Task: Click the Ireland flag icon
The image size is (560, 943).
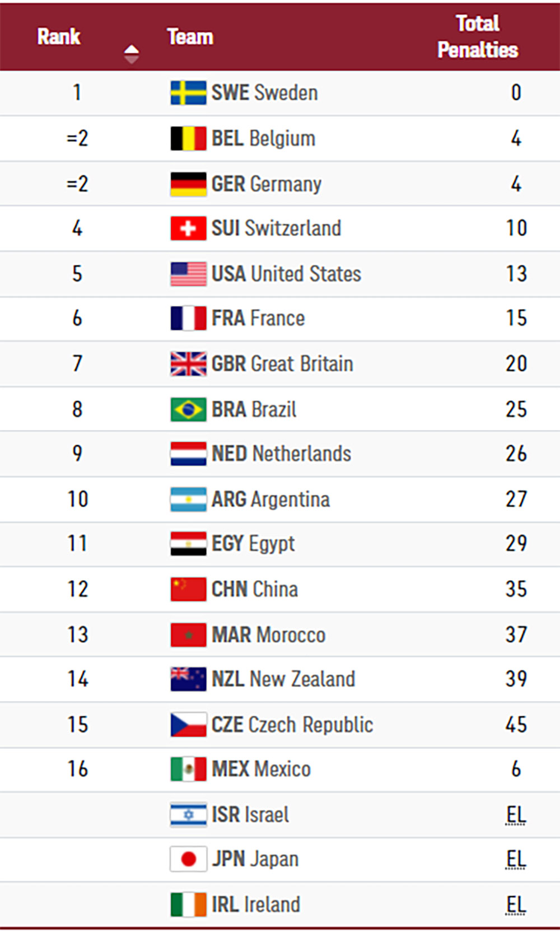Action: [188, 904]
